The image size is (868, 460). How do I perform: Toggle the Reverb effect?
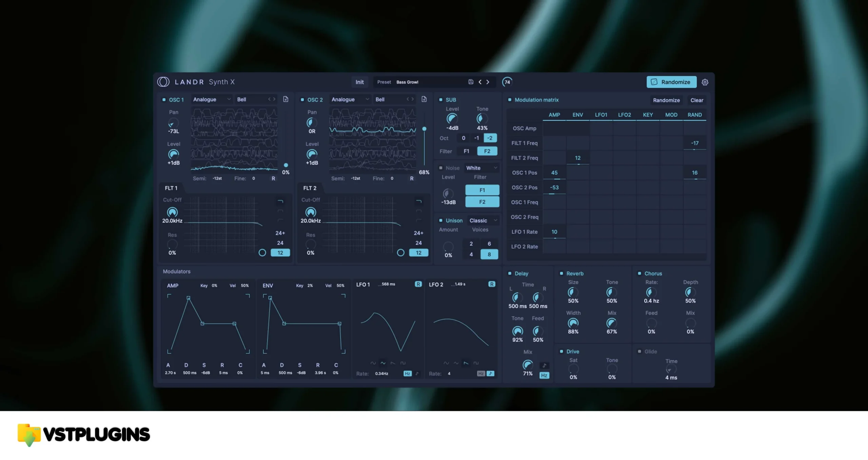(x=561, y=273)
